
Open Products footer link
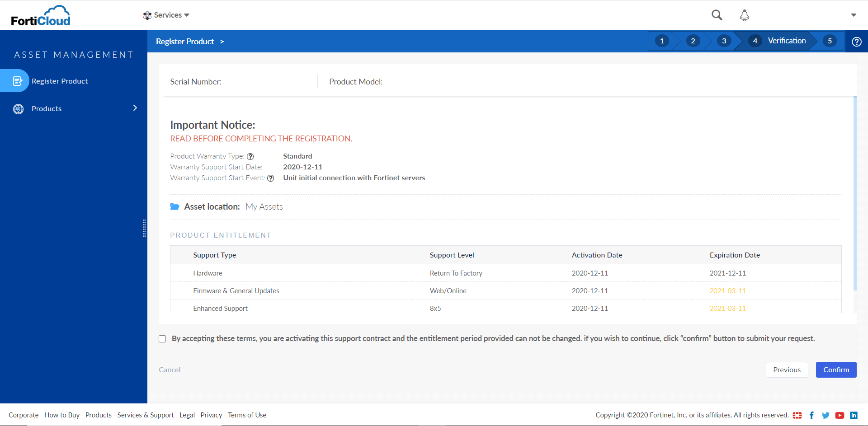pos(99,415)
